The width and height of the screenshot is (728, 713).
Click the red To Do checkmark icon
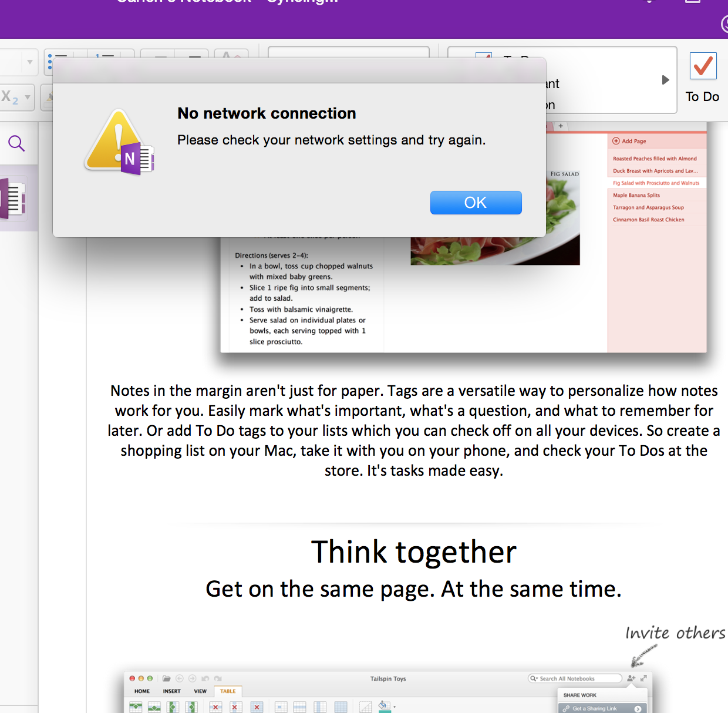(703, 66)
